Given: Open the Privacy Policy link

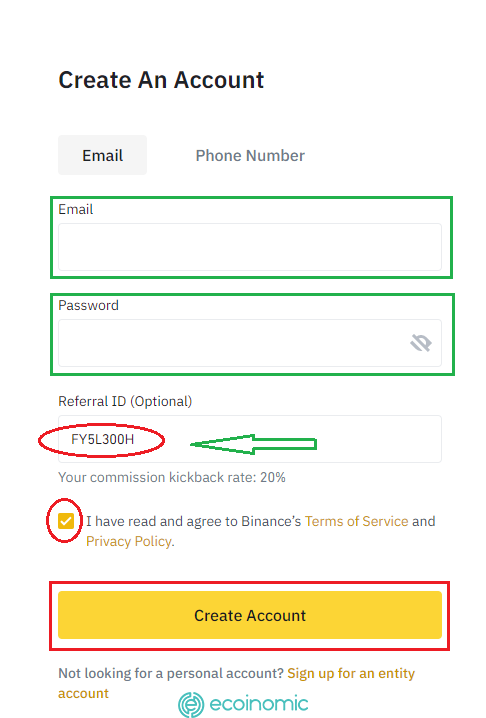Looking at the screenshot, I should [129, 541].
